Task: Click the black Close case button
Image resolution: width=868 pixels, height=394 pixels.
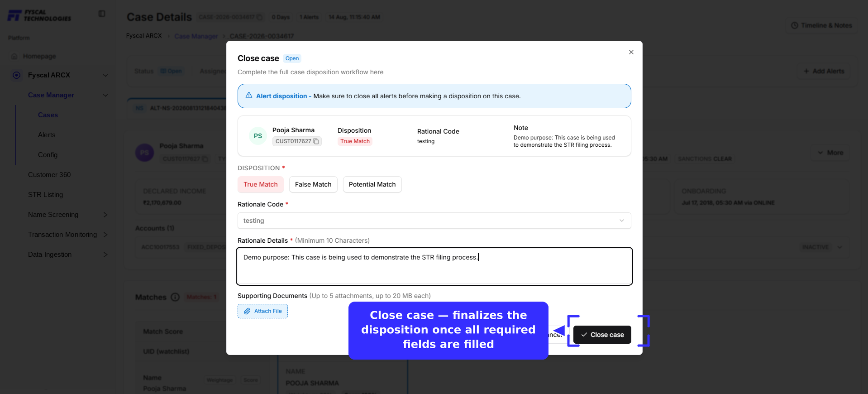Action: click(602, 335)
